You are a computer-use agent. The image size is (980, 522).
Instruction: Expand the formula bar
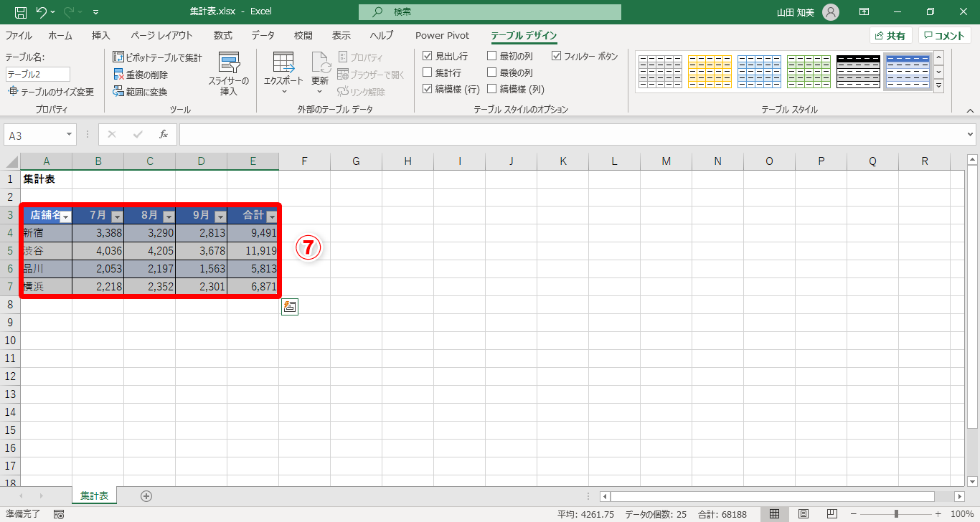971,134
